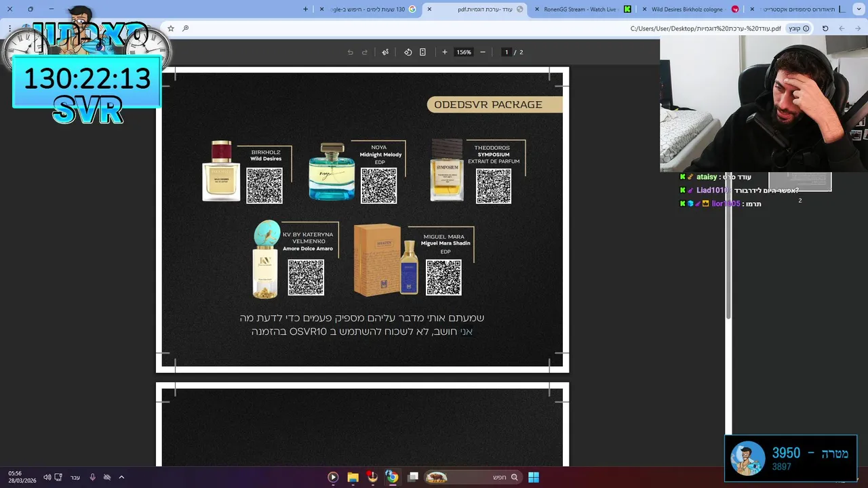Reload the page with refresh button
868x488 pixels.
click(825, 28)
